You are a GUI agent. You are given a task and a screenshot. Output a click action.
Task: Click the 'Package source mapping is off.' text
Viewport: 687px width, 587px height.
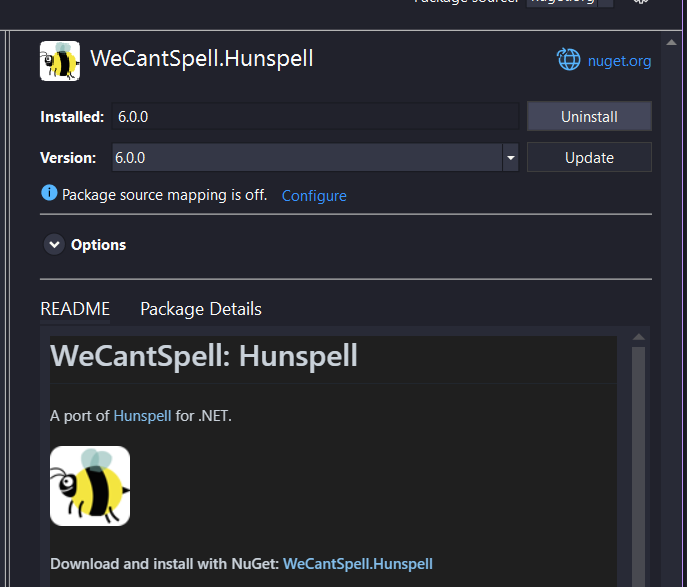click(x=164, y=195)
